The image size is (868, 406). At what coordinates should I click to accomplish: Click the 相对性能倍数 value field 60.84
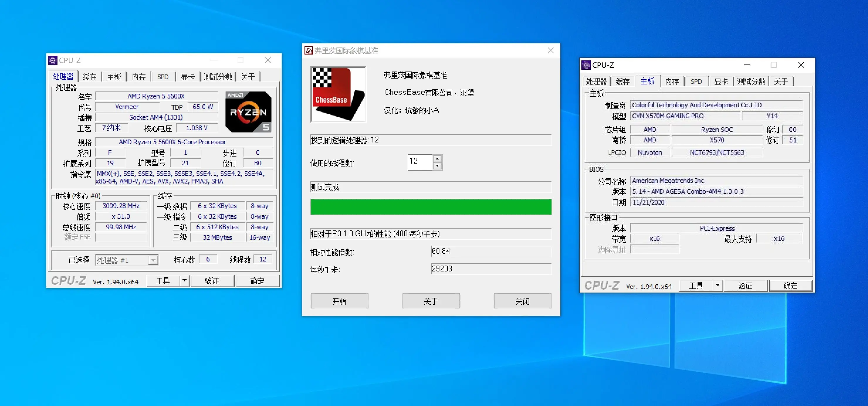(x=491, y=251)
